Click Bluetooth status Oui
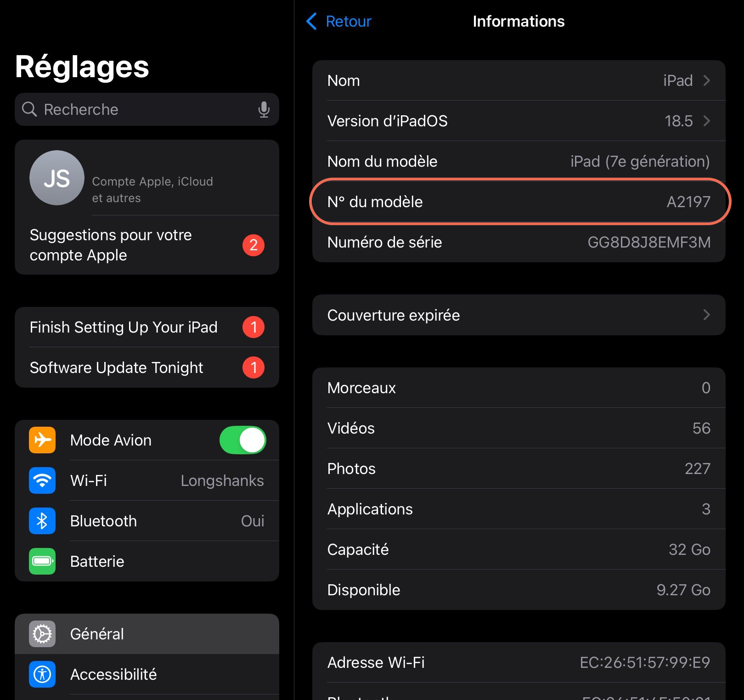The width and height of the screenshot is (744, 700). (x=253, y=521)
